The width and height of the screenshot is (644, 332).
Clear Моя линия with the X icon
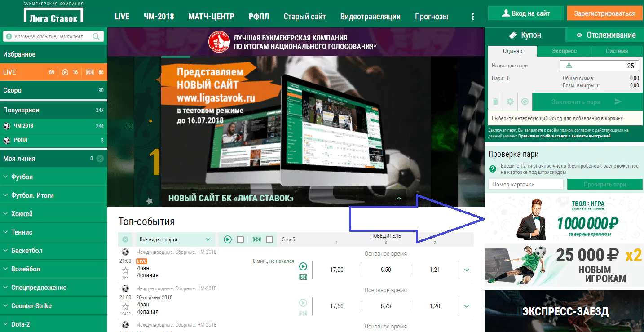[100, 158]
